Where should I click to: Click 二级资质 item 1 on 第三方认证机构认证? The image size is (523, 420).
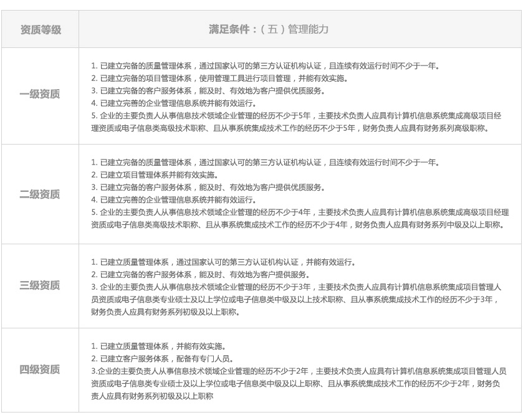[264, 163]
